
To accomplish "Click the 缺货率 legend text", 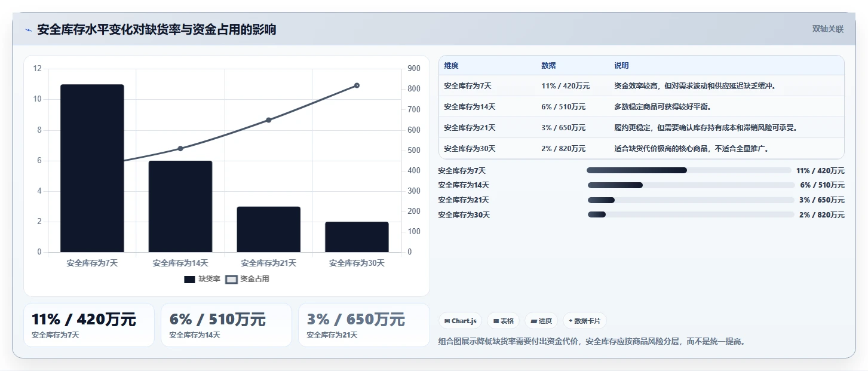I will pos(210,279).
